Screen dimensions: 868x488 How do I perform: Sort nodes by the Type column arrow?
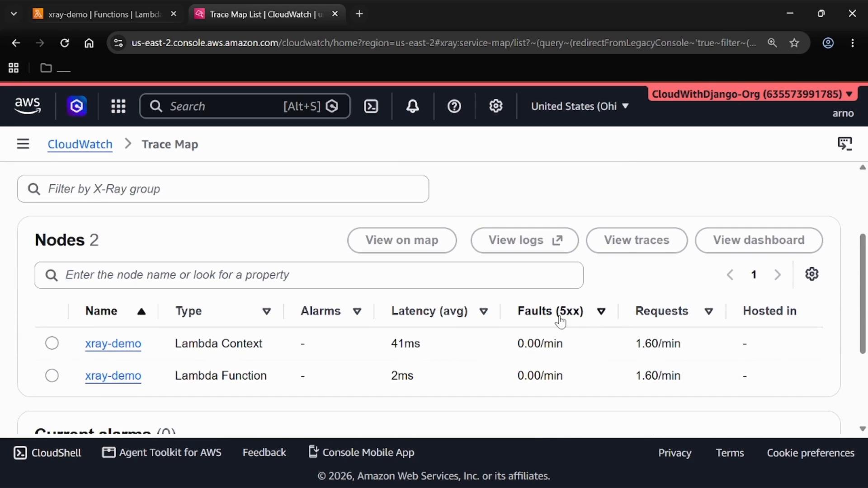(267, 311)
